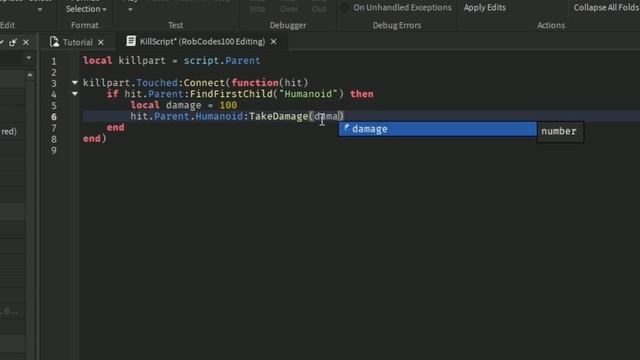Click the left panel scroll up arrow
The height and width of the screenshot is (360, 640).
tap(30, 75)
